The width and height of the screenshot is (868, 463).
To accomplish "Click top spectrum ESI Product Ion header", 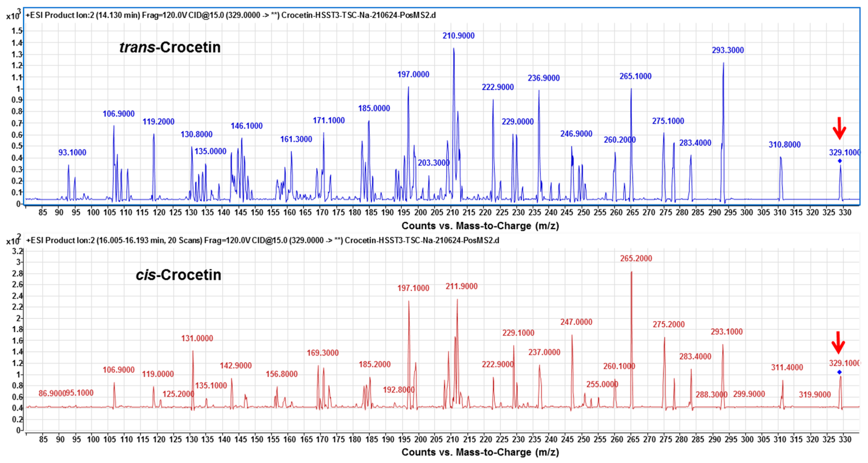I will tap(231, 15).
